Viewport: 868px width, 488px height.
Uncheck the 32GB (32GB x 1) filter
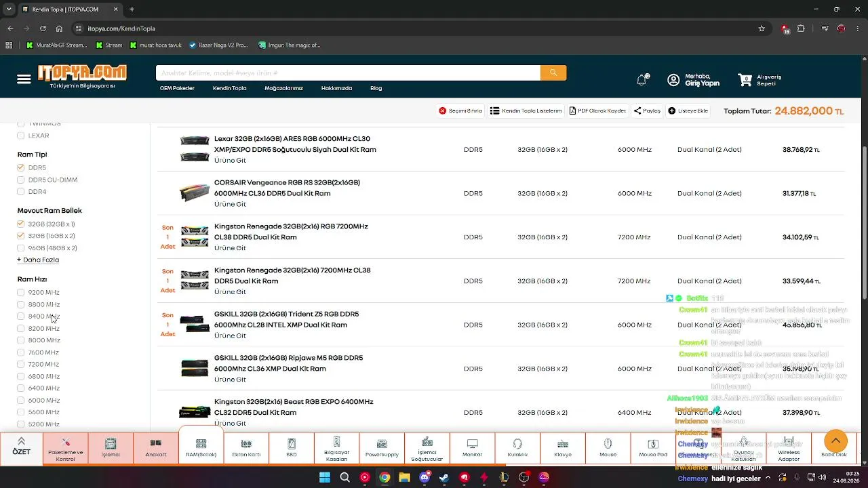21,224
